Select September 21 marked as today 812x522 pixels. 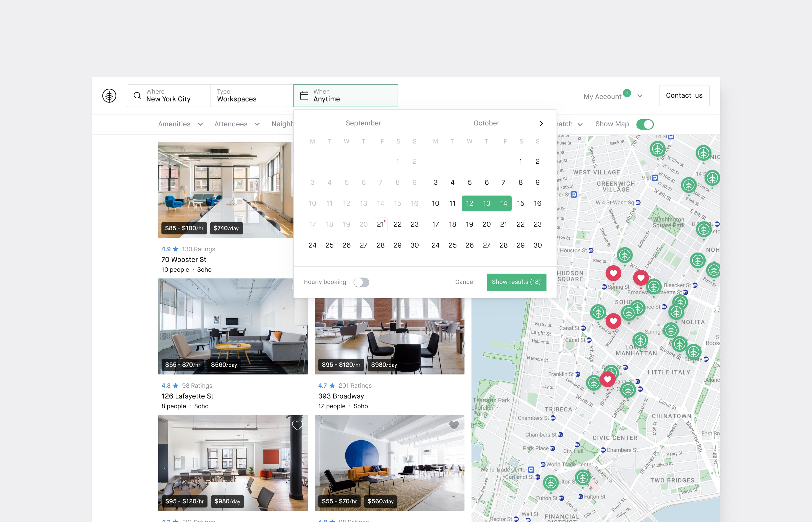[380, 225]
